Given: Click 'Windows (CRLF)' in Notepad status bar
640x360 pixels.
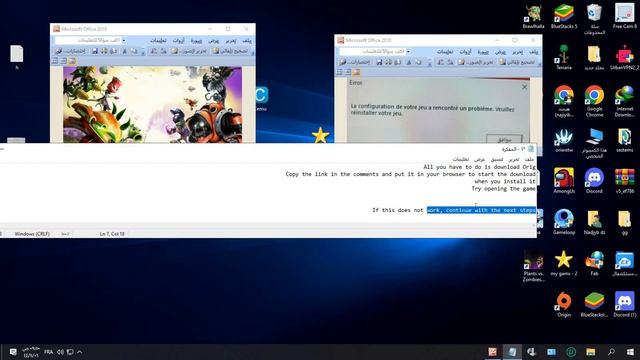Looking at the screenshot, I should pos(32,234).
